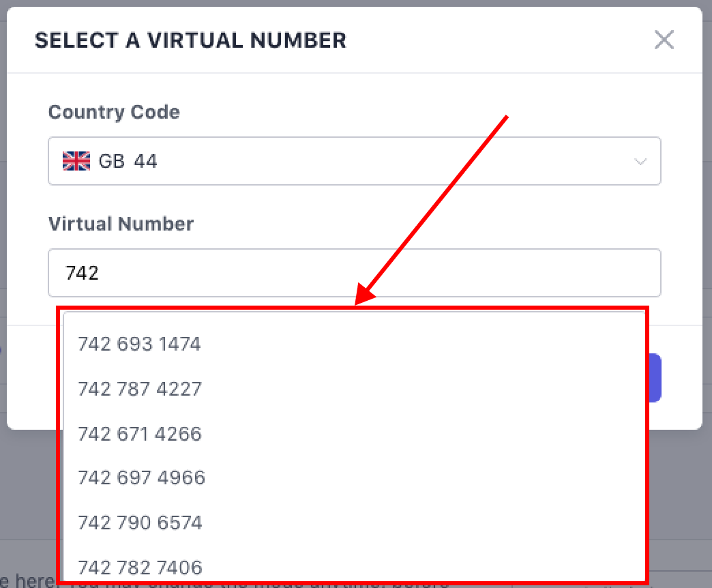Select number 742 693 1474
The height and width of the screenshot is (588, 712).
tap(139, 344)
